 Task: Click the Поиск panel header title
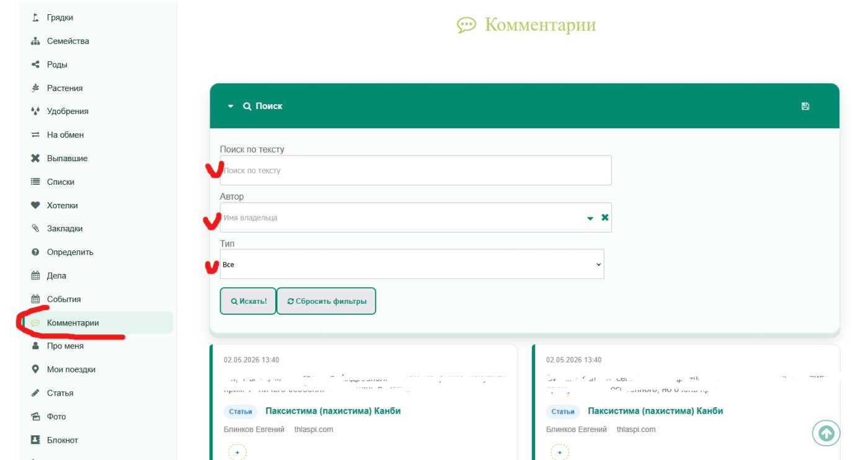(x=269, y=106)
